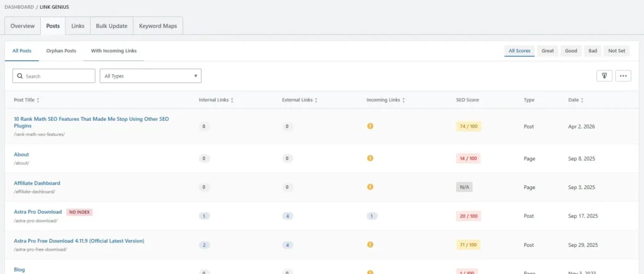The width and height of the screenshot is (644, 274).
Task: Sort by Date column arrows
Action: 582,100
